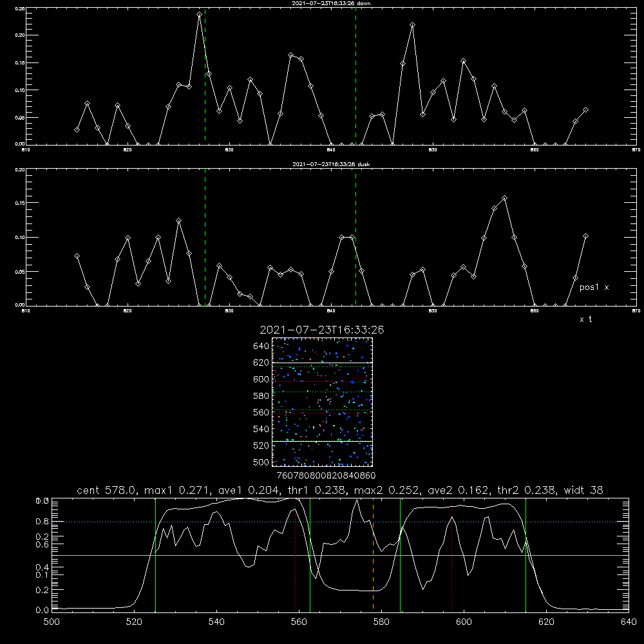This screenshot has height=644, width=644.
Task: Click 'ave2 0.162' in the stats header
Action: (459, 490)
